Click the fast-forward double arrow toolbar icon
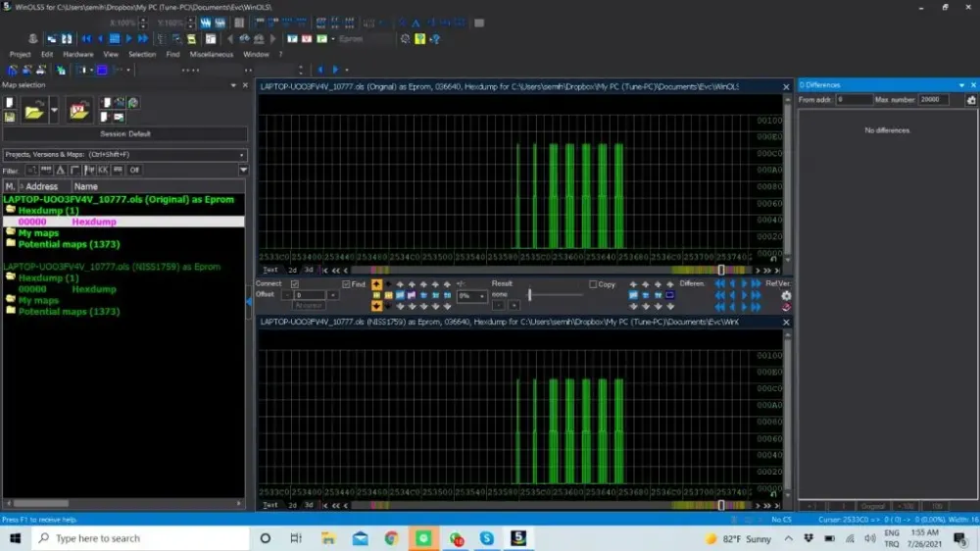Screen dimensions: 980x551 click(x=143, y=39)
